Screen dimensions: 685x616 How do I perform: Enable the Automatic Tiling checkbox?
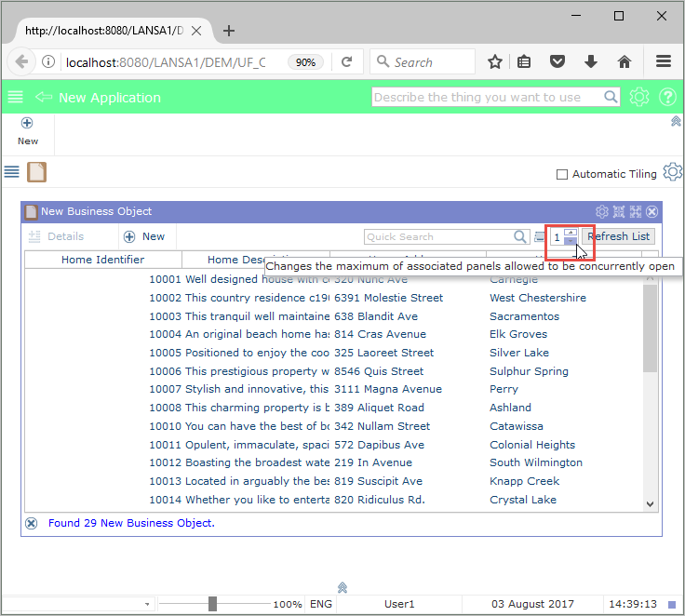[562, 174]
